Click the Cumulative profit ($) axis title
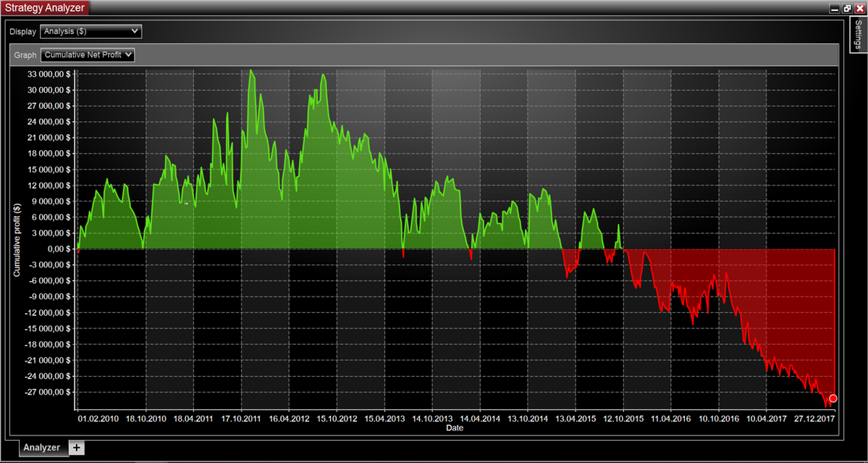This screenshot has height=463, width=868. (x=17, y=239)
